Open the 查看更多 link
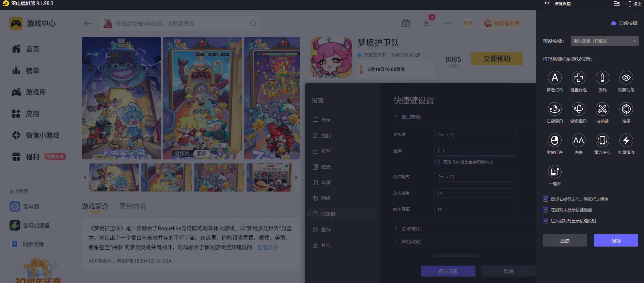The image size is (644, 283). pyautogui.click(x=268, y=247)
